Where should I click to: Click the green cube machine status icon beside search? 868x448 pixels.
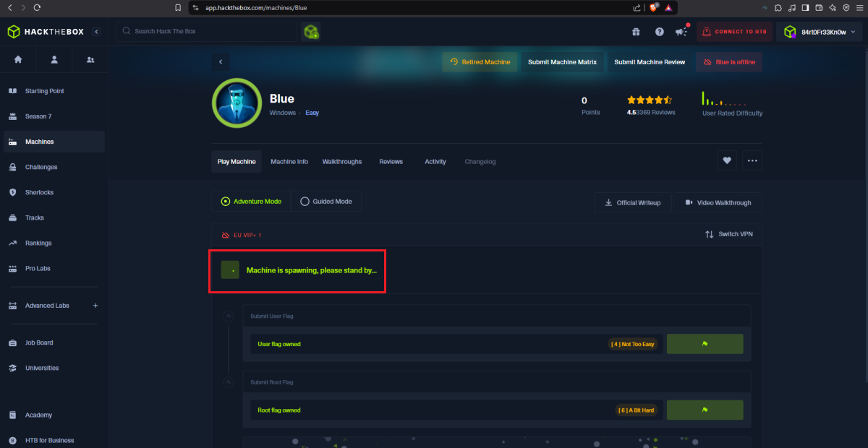pyautogui.click(x=311, y=32)
